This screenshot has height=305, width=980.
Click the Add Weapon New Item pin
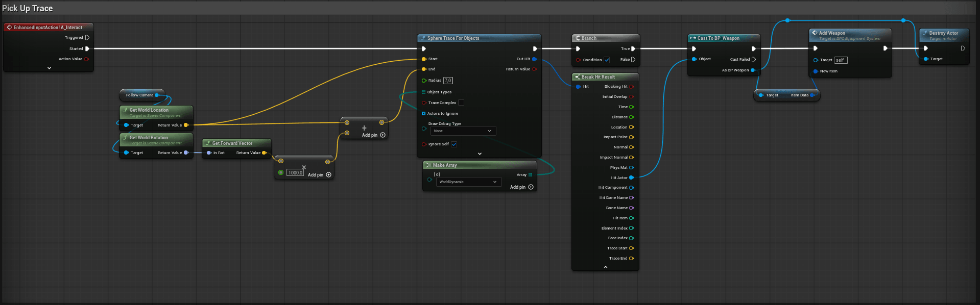[816, 71]
